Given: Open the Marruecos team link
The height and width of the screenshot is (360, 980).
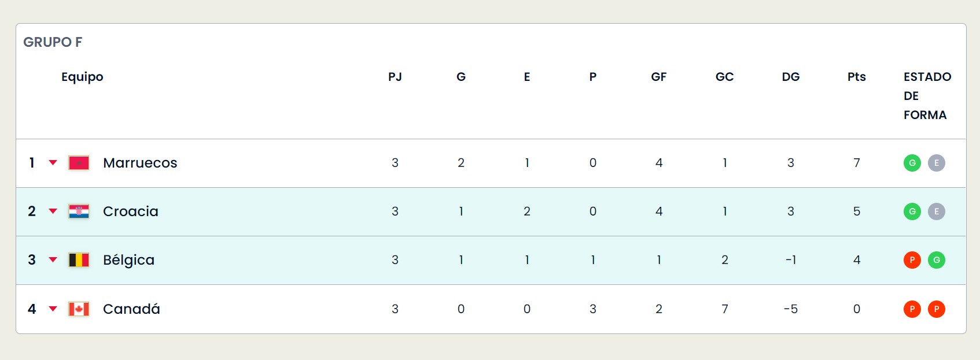Looking at the screenshot, I should click(x=140, y=163).
